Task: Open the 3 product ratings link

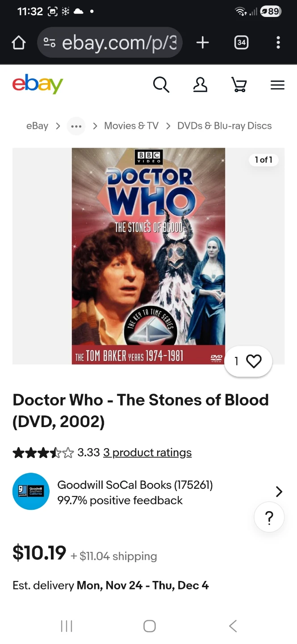Action: click(147, 453)
